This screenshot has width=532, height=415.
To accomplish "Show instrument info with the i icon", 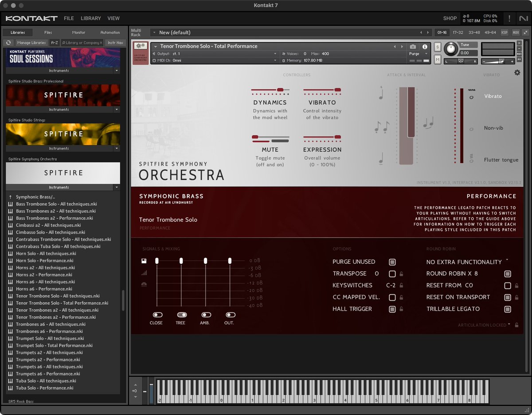I will point(425,47).
